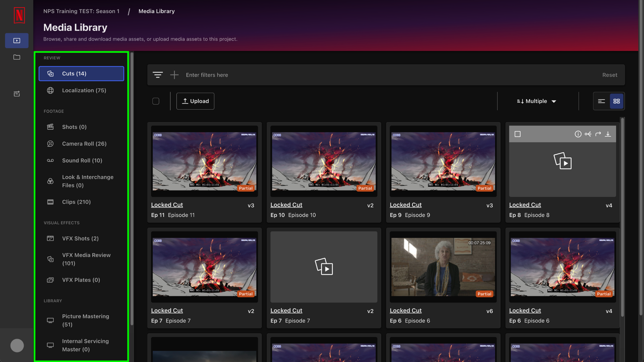
Task: Open Locked Cut link for Episode 11
Action: click(167, 205)
